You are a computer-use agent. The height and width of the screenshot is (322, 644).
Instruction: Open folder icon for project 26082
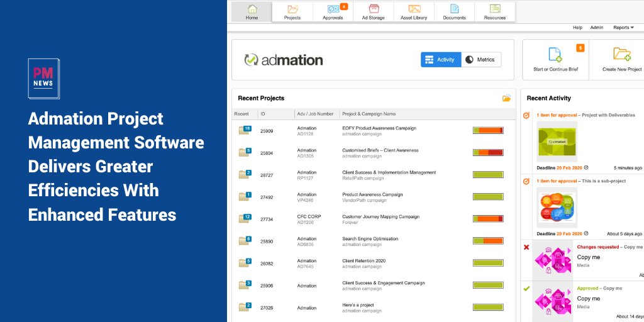point(245,263)
